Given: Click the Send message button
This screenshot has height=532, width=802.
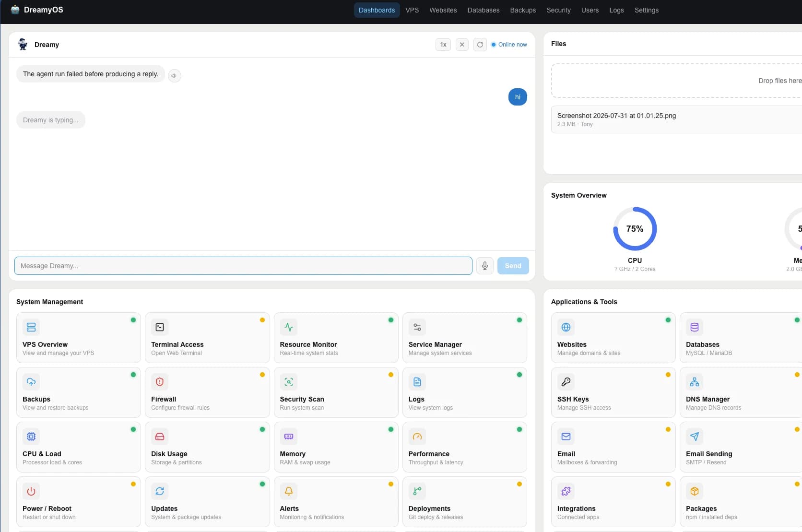Looking at the screenshot, I should (x=513, y=266).
